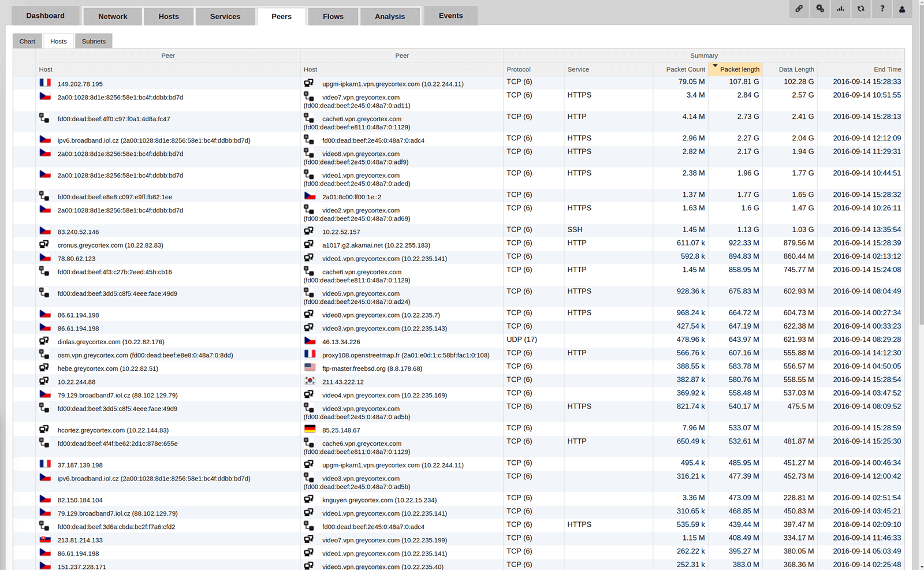Sort by Packet length column
The image size is (924, 570).
click(x=735, y=69)
